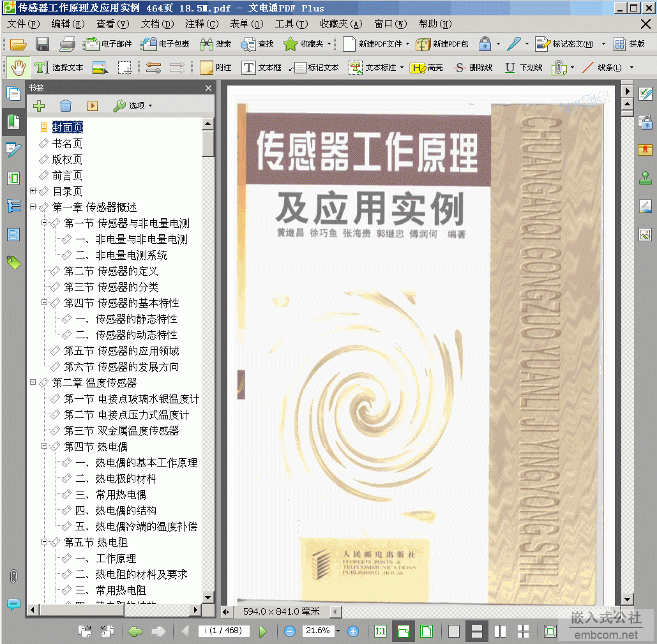Viewport: 657px width, 644px height.
Task: Collapse 第一章 传感器概述
Action: click(33, 206)
